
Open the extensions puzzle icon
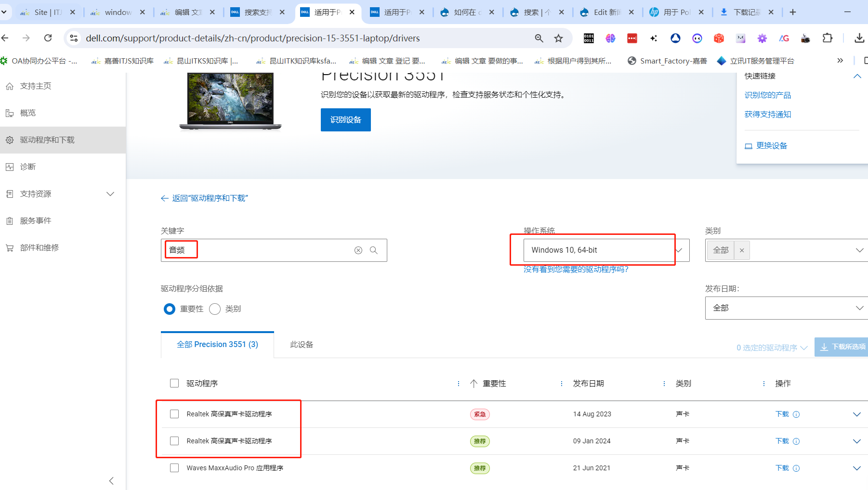pos(827,38)
